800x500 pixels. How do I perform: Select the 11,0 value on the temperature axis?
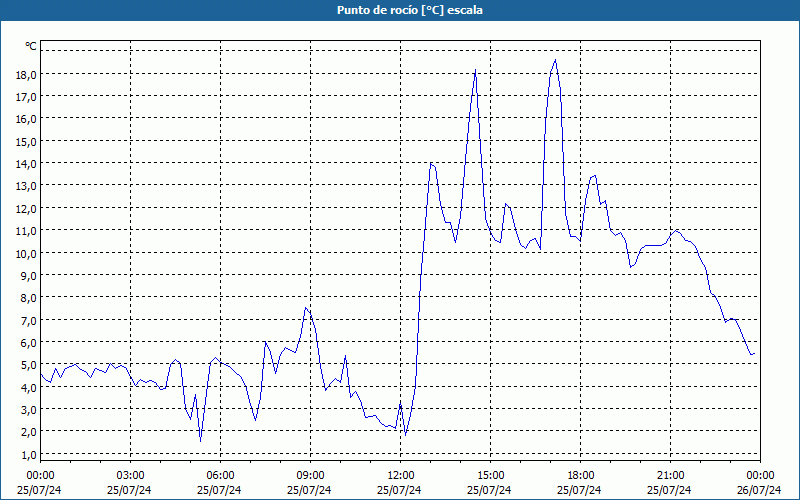point(27,231)
